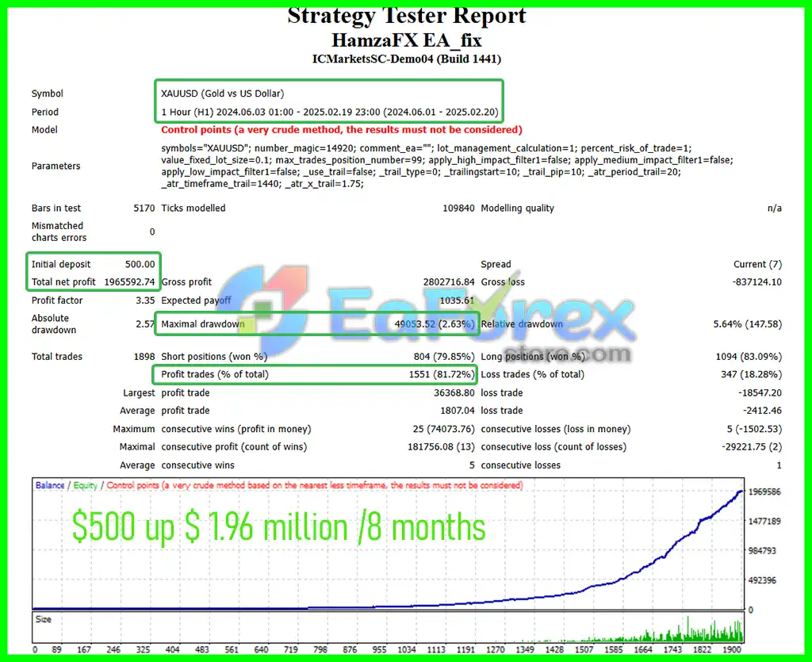Select spread value 'Current (7)'
Viewport: 812px width, 662px height.
(757, 265)
